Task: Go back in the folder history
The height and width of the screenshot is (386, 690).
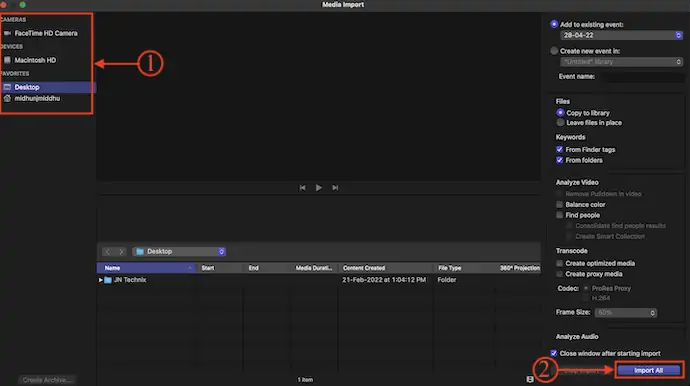Action: tap(107, 251)
